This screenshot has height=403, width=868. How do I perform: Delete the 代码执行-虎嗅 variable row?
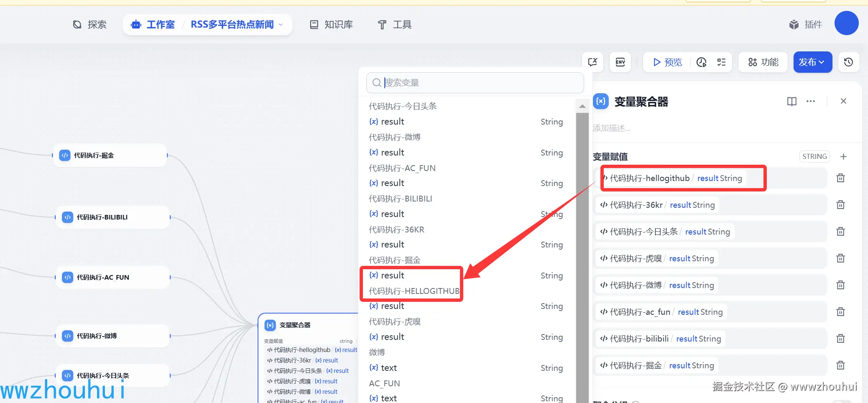coord(840,258)
